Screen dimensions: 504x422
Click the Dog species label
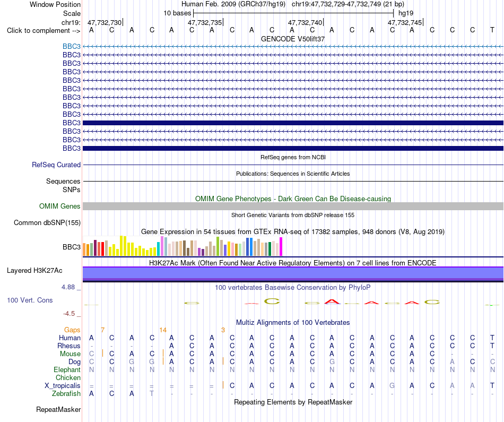pos(74,362)
